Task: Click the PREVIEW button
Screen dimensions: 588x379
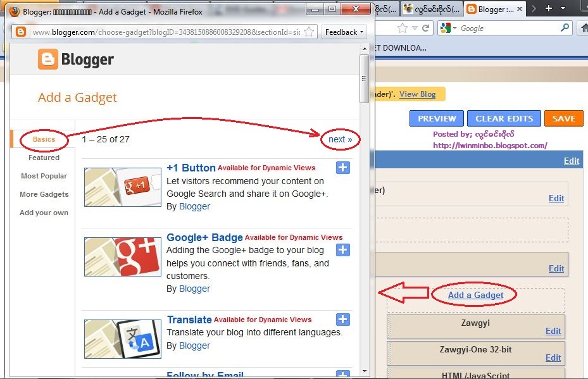Action: (x=437, y=118)
